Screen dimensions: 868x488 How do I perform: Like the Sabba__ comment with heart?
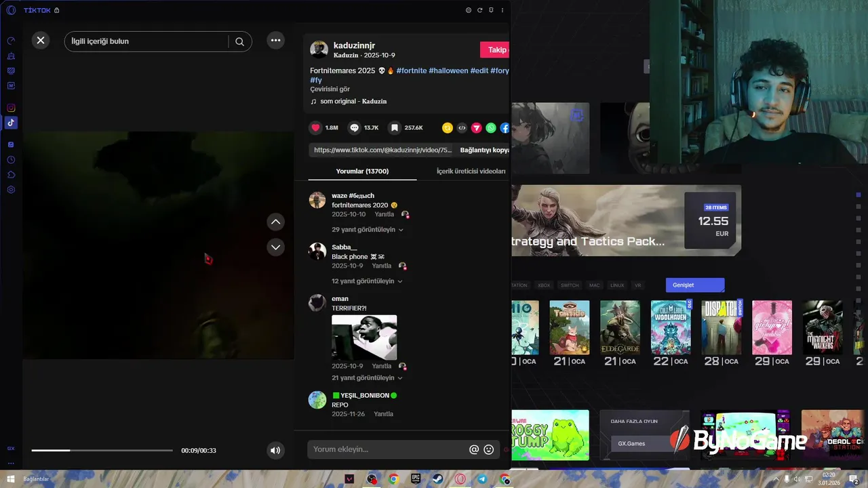(x=402, y=266)
